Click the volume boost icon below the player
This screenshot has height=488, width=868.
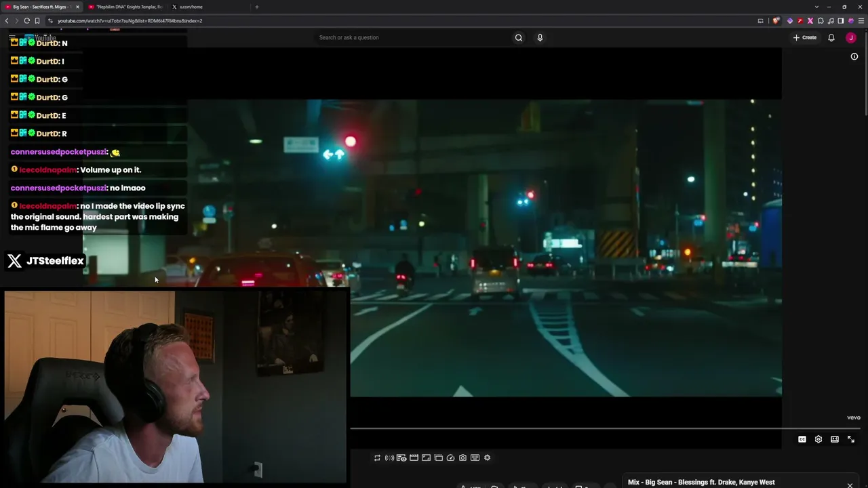point(389,458)
